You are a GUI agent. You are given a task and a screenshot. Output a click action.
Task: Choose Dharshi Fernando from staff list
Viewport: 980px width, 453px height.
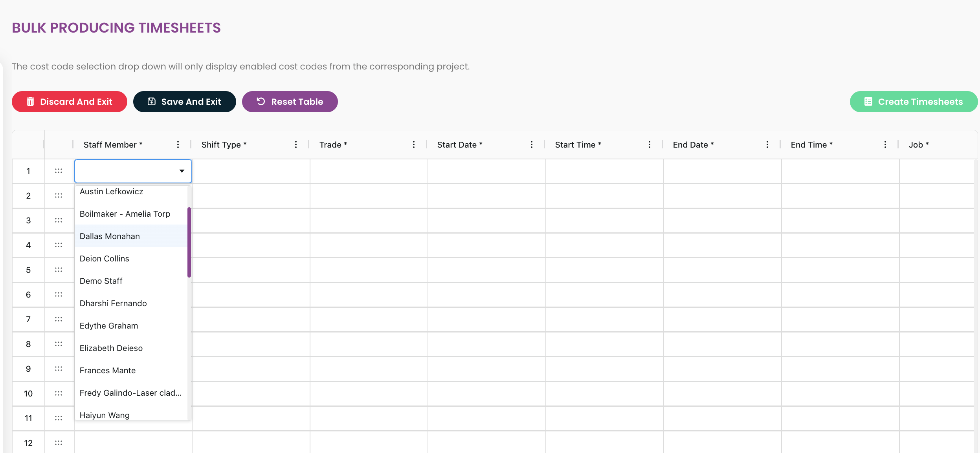pos(131,303)
